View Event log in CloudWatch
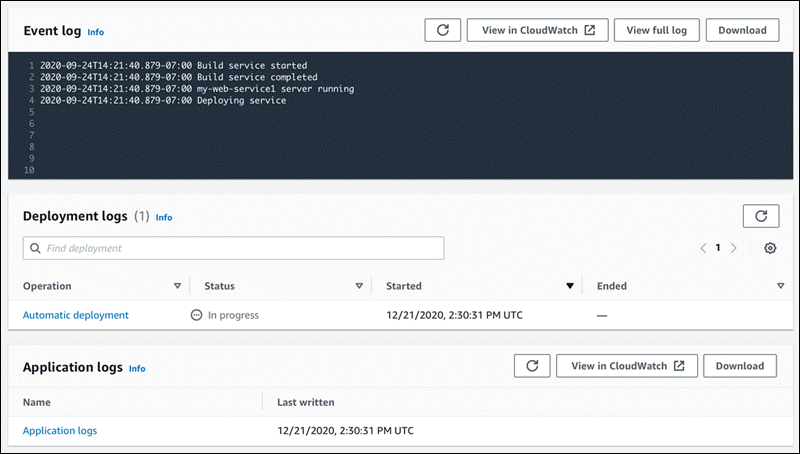The image size is (800, 454). [x=537, y=30]
